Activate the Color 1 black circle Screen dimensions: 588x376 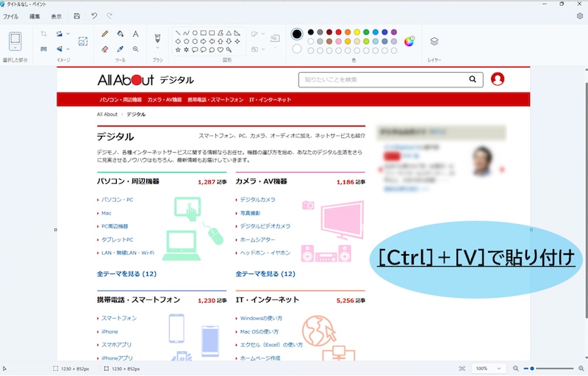[297, 34]
